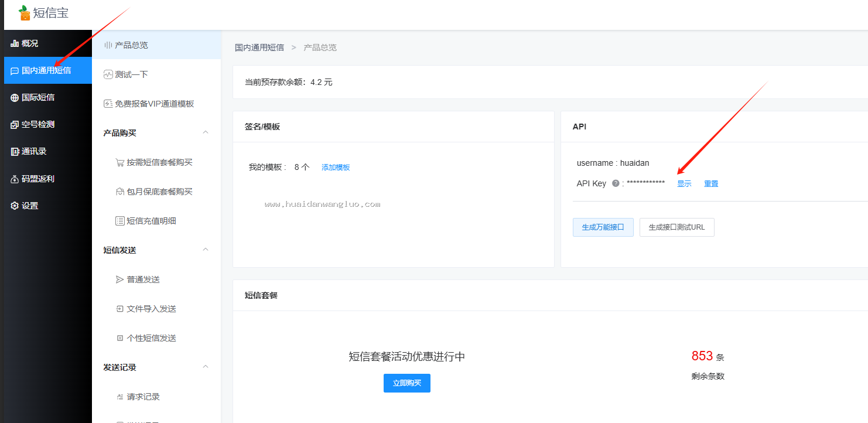This screenshot has height=423, width=868.
Task: Click the 设置 gear icon
Action: pos(15,206)
